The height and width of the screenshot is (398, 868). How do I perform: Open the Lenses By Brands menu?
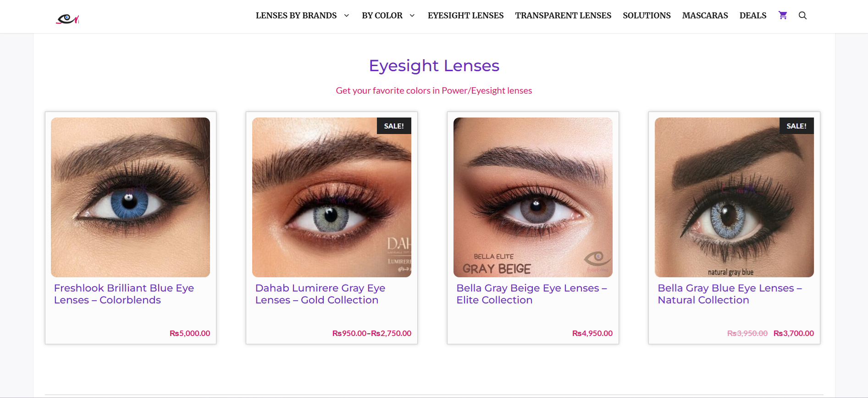(x=296, y=16)
